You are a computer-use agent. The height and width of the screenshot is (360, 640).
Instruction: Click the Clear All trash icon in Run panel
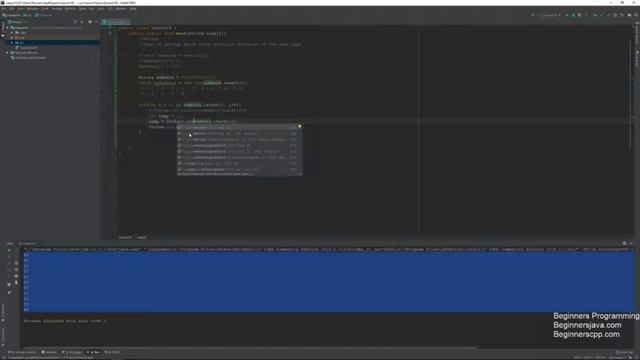(x=16, y=282)
